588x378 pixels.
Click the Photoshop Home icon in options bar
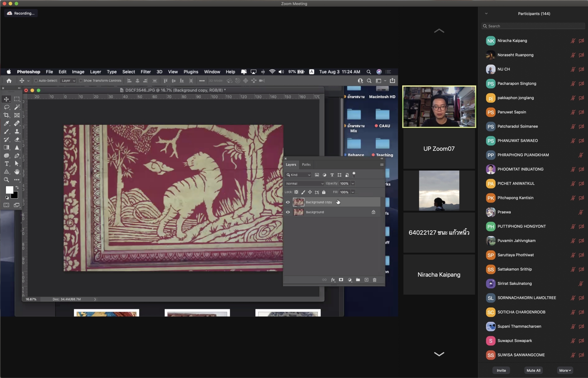pos(9,81)
